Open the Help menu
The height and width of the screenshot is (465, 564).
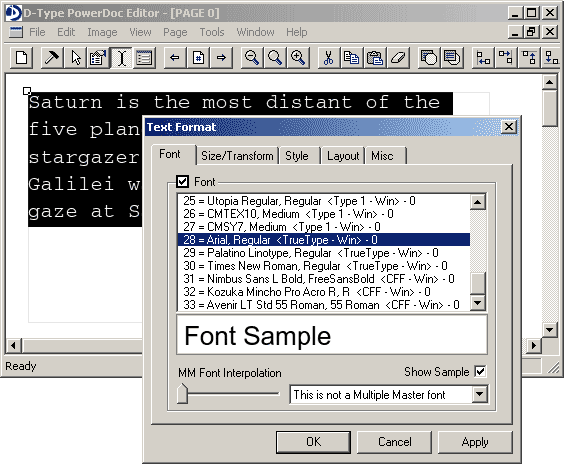click(x=297, y=32)
